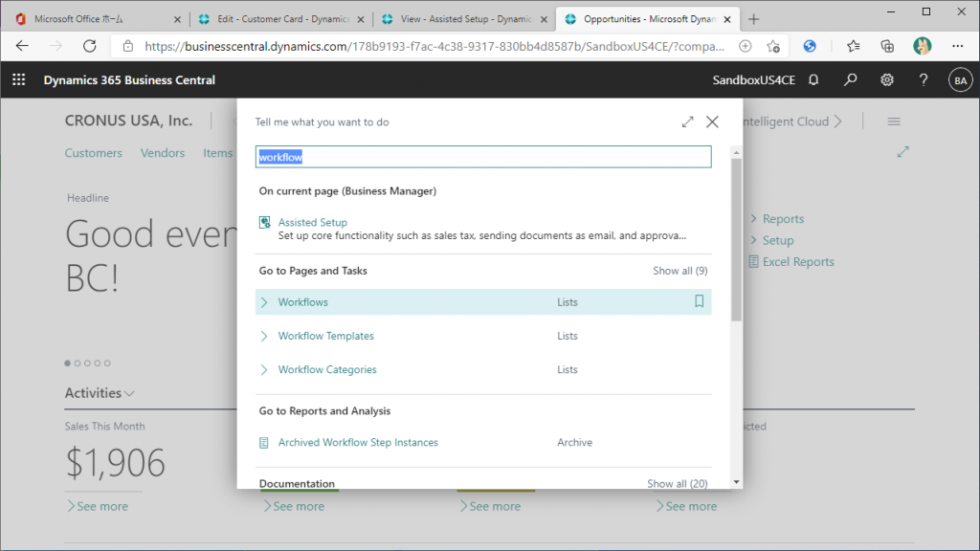This screenshot has height=551, width=980.
Task: Open the BA user account avatar
Action: [960, 80]
